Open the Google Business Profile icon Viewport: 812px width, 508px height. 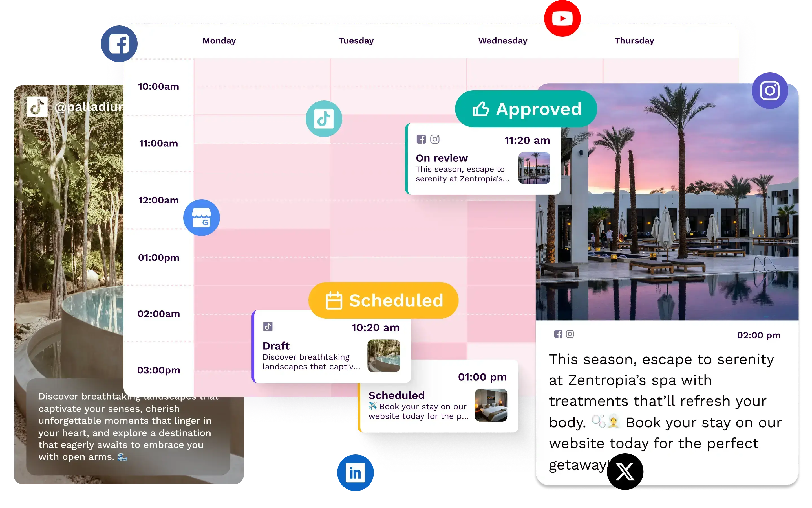click(x=201, y=218)
